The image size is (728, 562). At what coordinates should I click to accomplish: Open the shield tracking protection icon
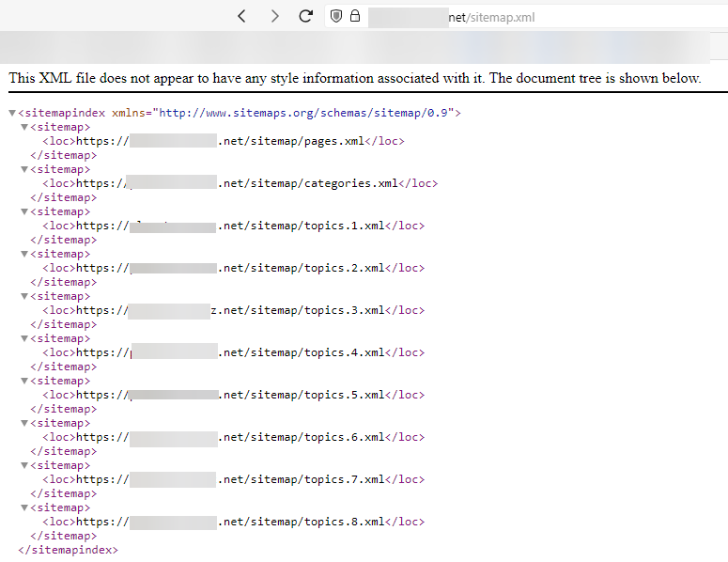(x=336, y=16)
